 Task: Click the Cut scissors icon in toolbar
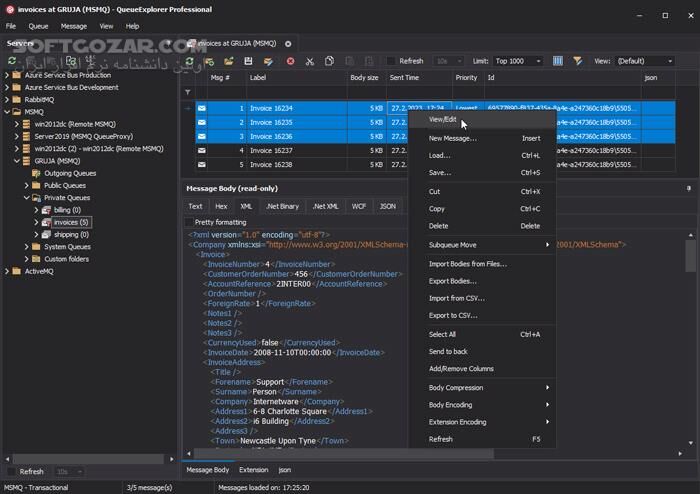(x=309, y=62)
